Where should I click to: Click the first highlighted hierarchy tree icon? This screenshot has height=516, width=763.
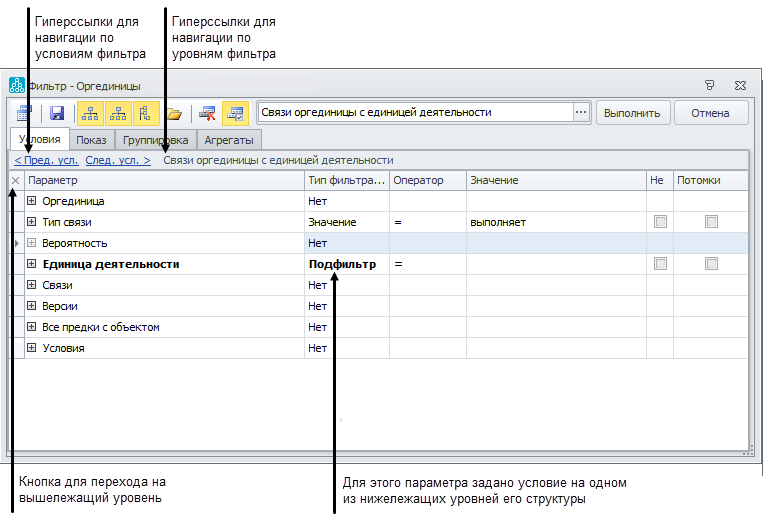click(90, 113)
